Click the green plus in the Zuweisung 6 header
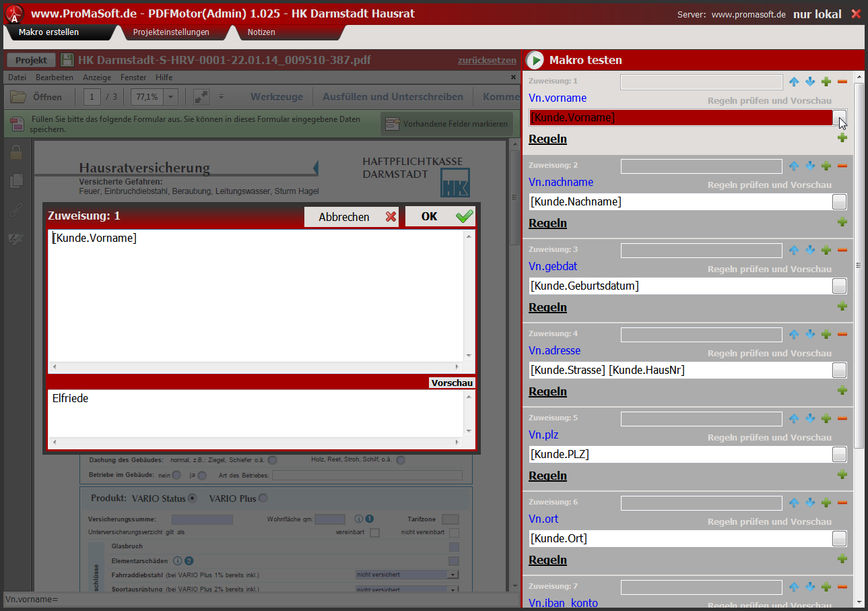868x611 pixels. pyautogui.click(x=826, y=503)
